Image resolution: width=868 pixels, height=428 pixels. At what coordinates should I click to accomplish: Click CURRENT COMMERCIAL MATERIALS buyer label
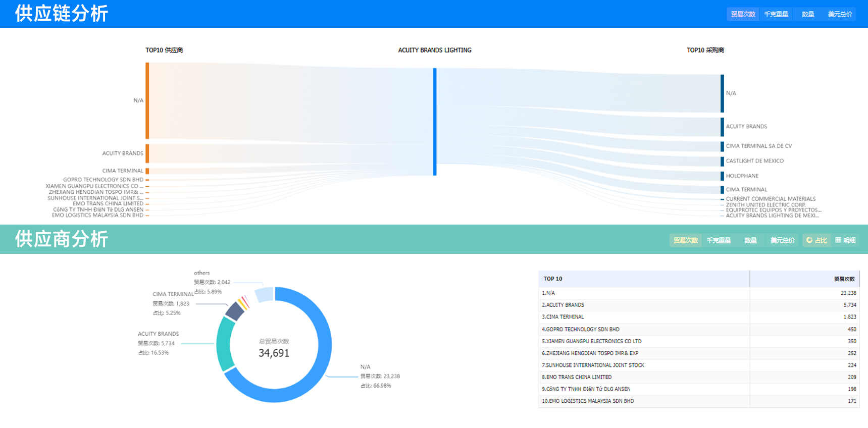(x=771, y=199)
